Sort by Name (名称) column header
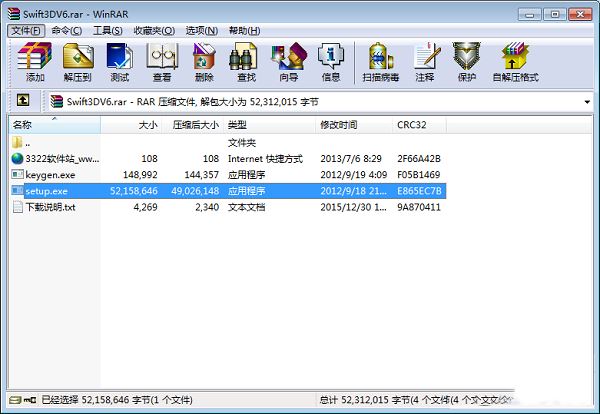Screen dimensions: 600x414 (x=54, y=125)
